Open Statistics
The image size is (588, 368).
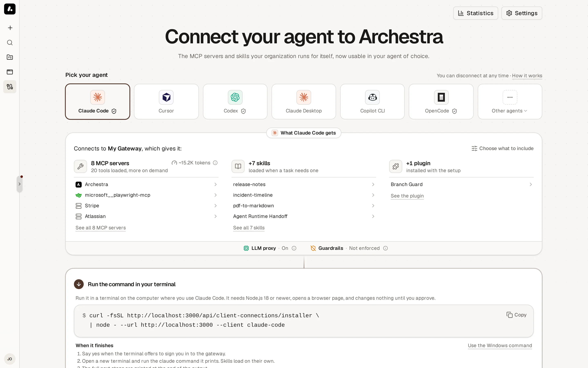click(476, 13)
